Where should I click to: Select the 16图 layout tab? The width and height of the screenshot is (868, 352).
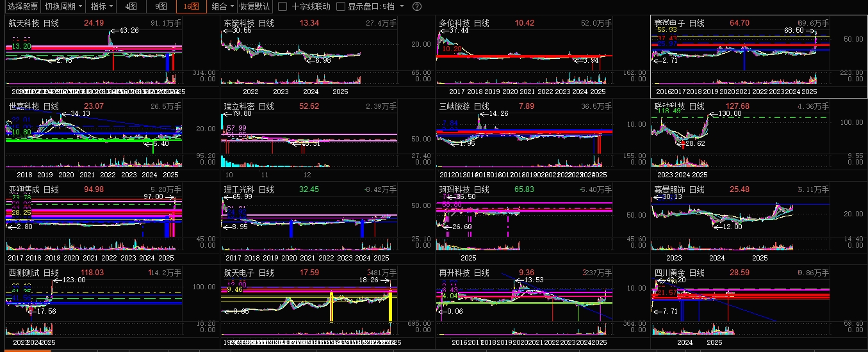coord(191,6)
